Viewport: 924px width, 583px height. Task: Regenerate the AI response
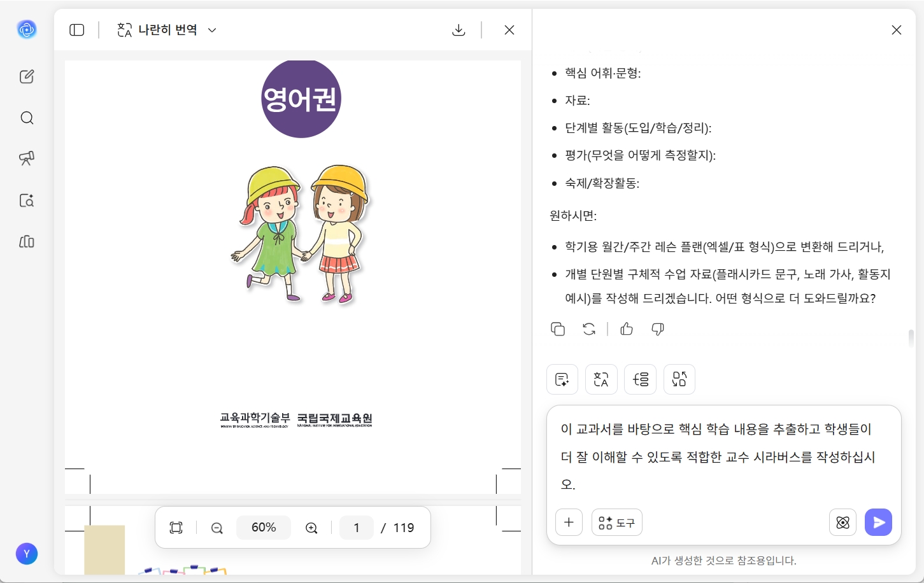[589, 329]
